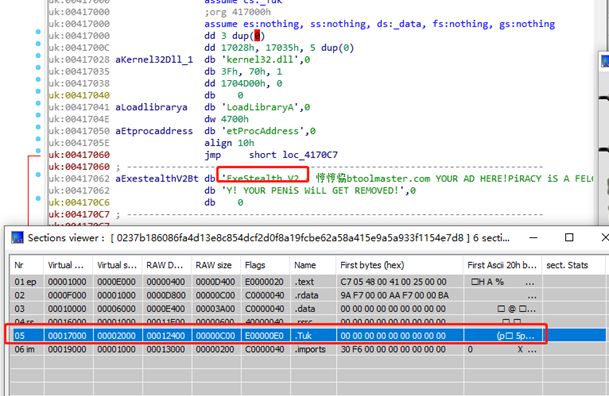Click breakpoint dot beside address 00417028
609x396 pixels.
tap(38, 55)
